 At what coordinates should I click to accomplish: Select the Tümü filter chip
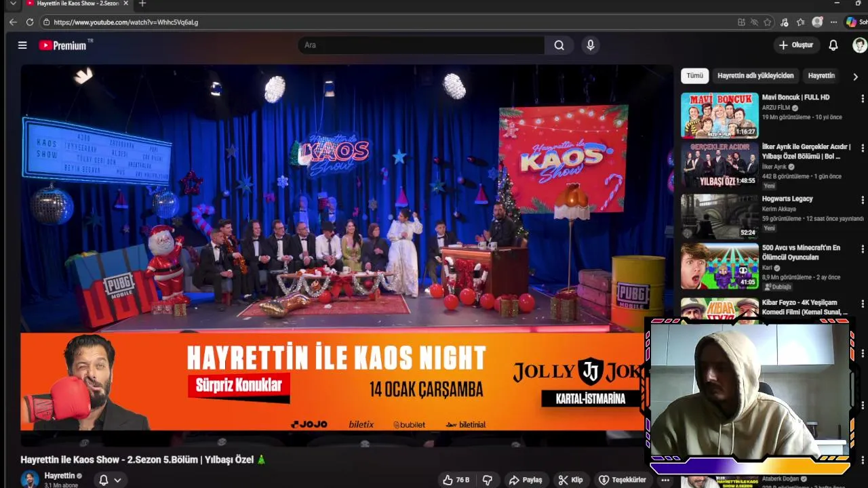(694, 76)
